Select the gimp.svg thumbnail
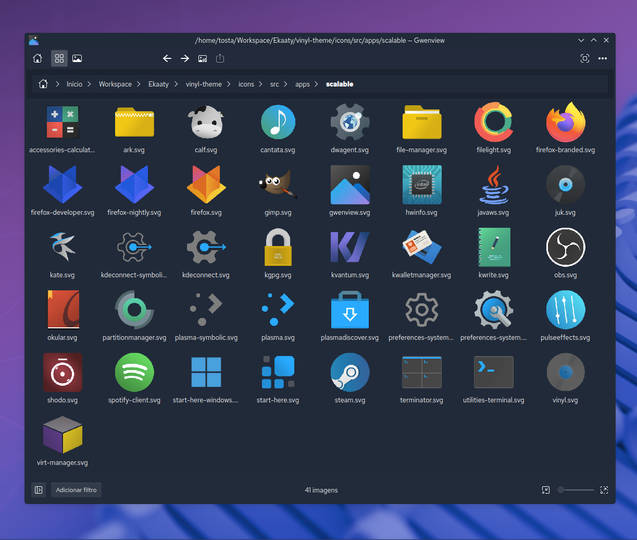Viewport: 637px width, 540px height. click(x=278, y=184)
